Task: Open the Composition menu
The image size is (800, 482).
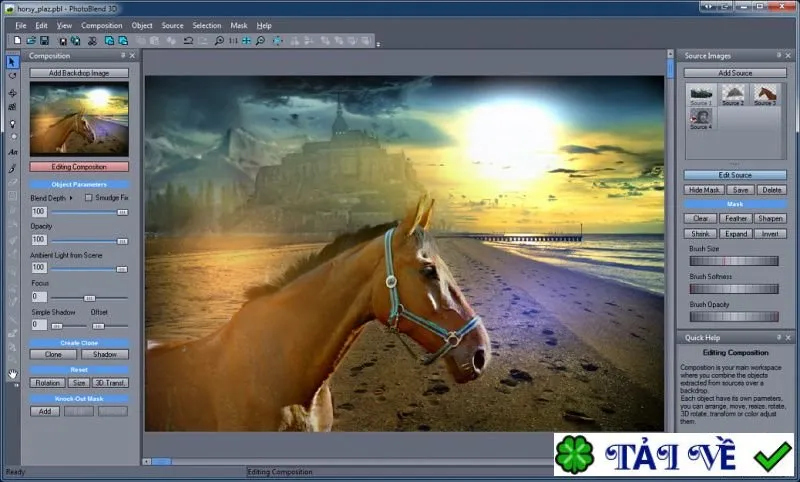Action: (102, 26)
